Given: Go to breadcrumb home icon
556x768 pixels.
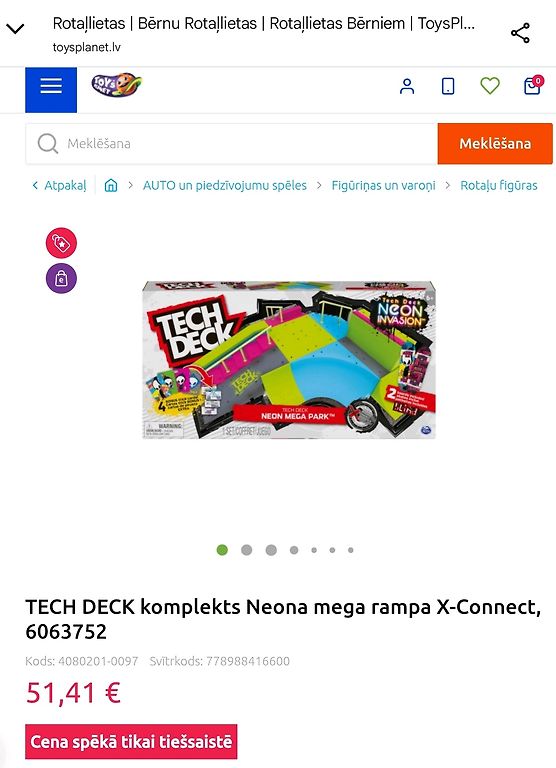Looking at the screenshot, I should (x=111, y=185).
